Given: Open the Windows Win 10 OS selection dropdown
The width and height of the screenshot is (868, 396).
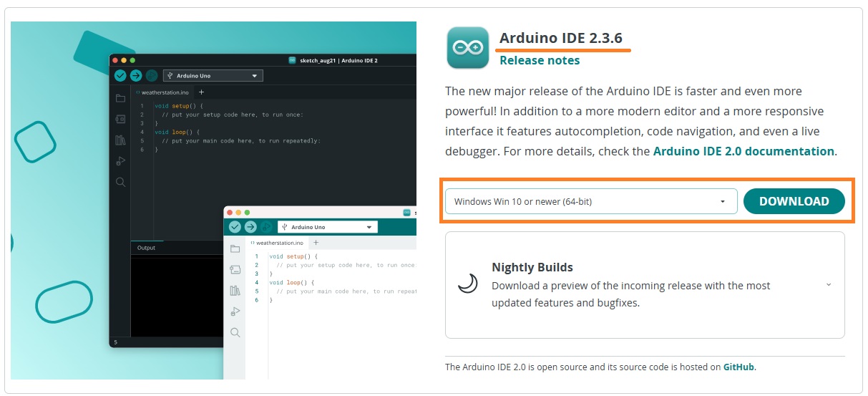Looking at the screenshot, I should tap(590, 202).
